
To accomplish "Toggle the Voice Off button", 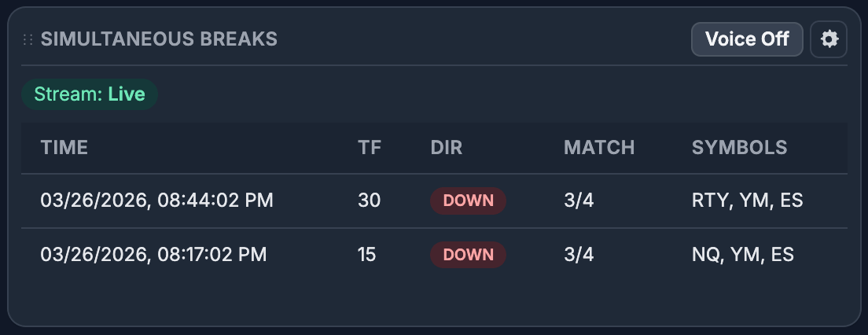I will pos(746,39).
